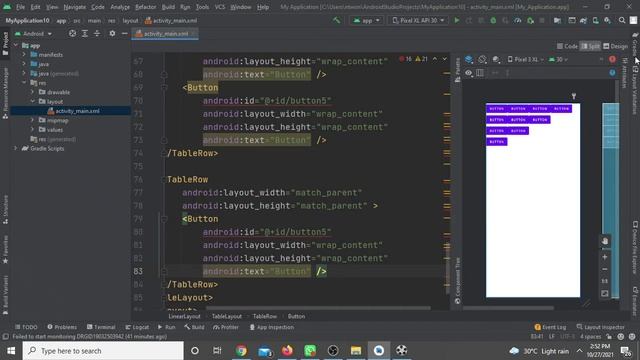Select activity_main.xml in the project tree

(x=70, y=111)
